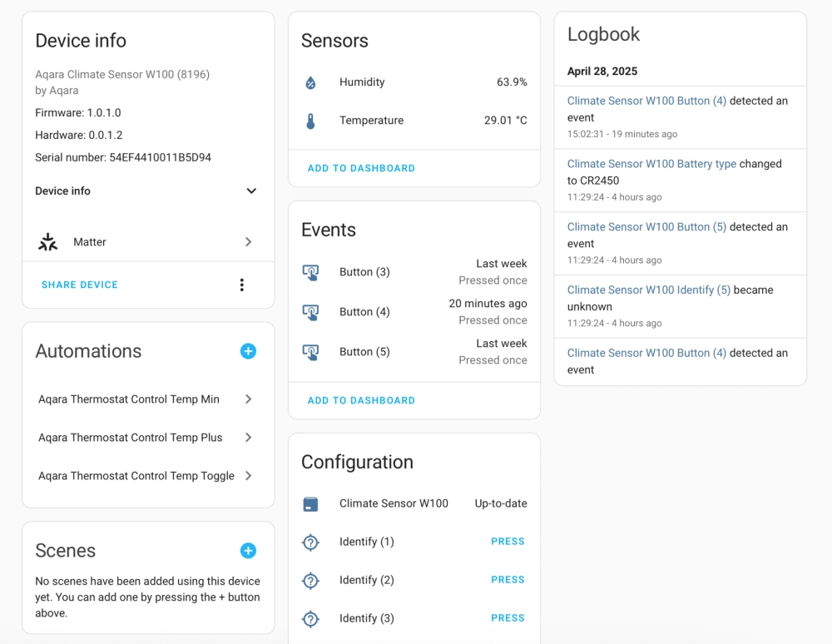The width and height of the screenshot is (832, 644).
Task: Open Climate Sensor W100 Identify (5) logbook link
Action: [x=648, y=290]
